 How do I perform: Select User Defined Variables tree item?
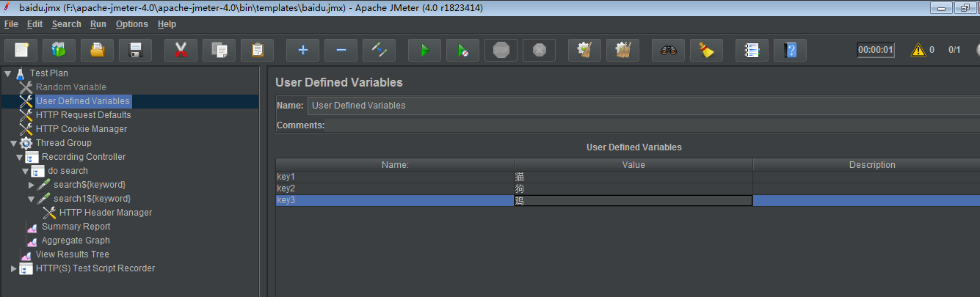click(82, 101)
